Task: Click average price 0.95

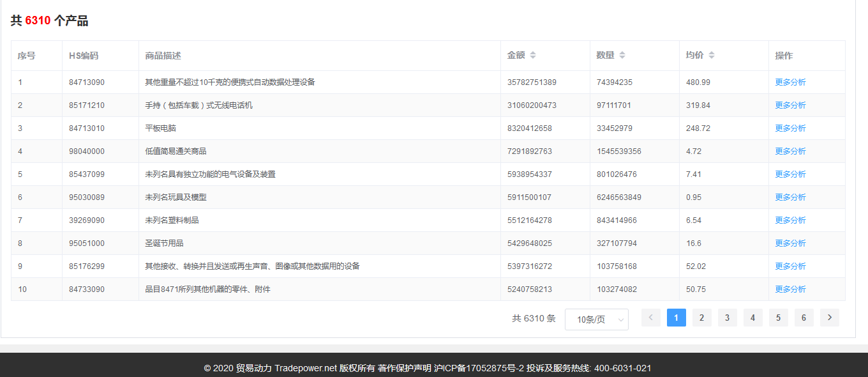Action: click(x=694, y=197)
